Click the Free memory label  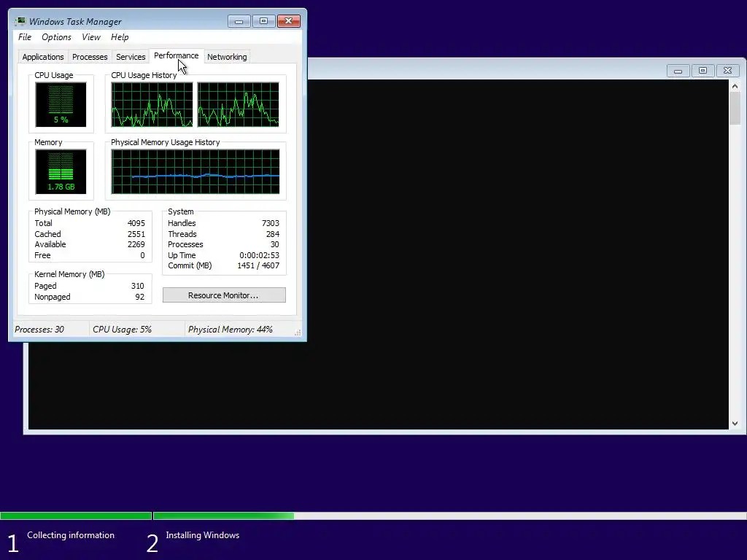(x=42, y=256)
